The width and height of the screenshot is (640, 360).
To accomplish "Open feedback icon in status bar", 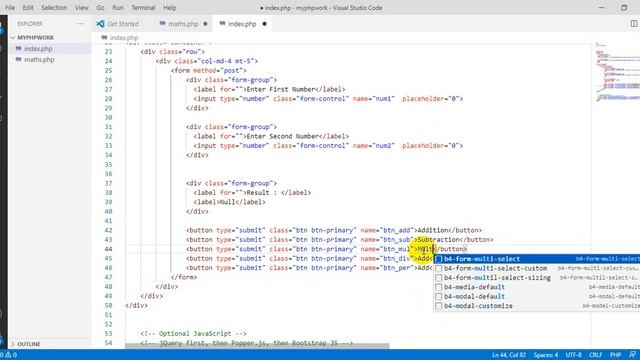I will click(632, 355).
